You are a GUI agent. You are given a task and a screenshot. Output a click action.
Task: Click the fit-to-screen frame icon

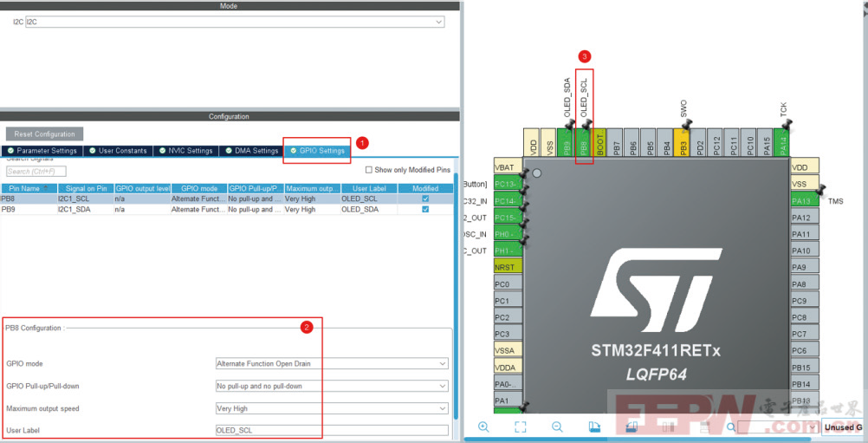520,427
